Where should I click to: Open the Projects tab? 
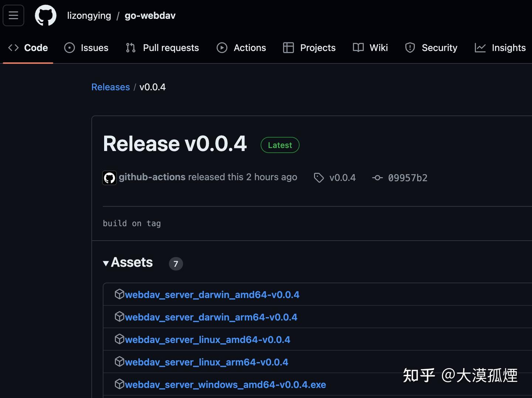tap(309, 48)
